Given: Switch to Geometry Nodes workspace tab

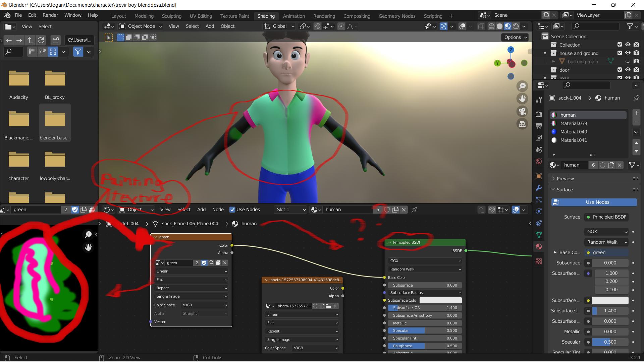Looking at the screenshot, I should coord(397,16).
